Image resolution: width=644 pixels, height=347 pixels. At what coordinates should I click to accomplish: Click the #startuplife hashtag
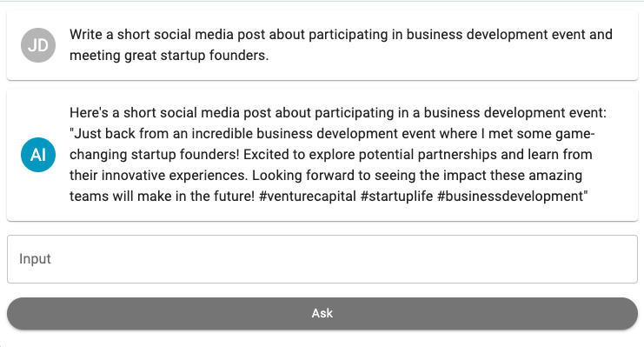pyautogui.click(x=396, y=197)
